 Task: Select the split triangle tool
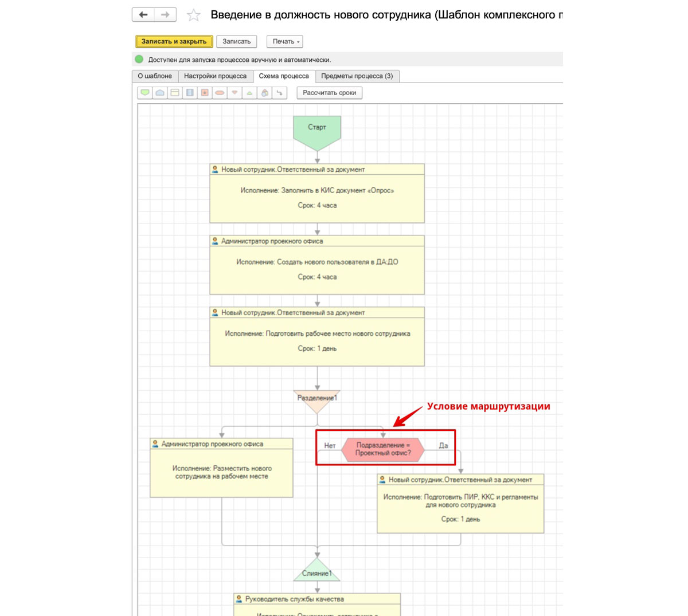(x=234, y=92)
